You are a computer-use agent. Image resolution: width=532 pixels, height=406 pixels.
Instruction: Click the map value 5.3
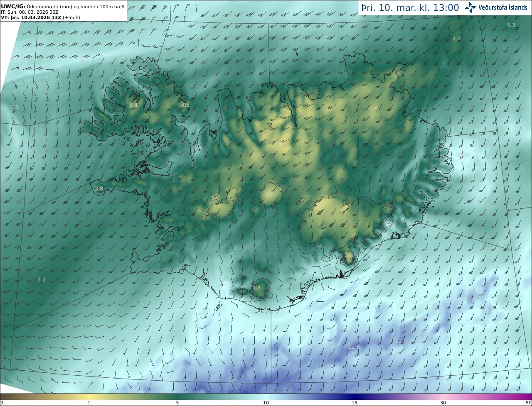click(x=511, y=25)
